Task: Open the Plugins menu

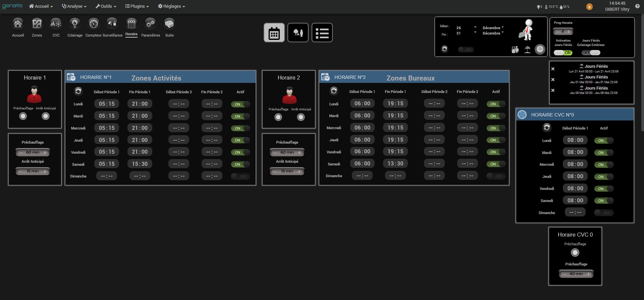Action: click(137, 6)
